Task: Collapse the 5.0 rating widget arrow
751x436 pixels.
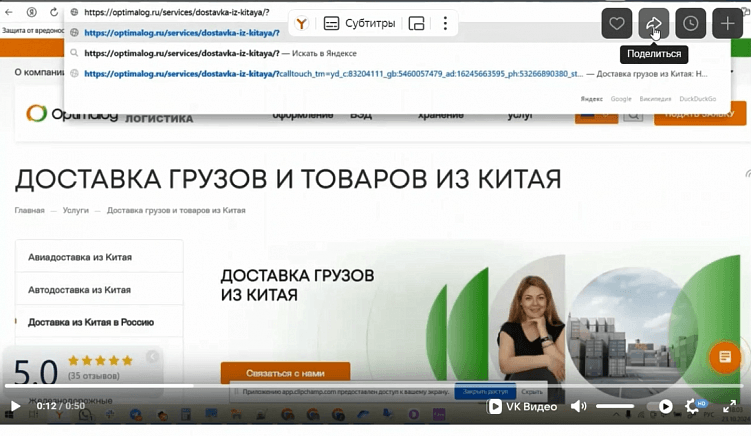Action: [x=152, y=356]
